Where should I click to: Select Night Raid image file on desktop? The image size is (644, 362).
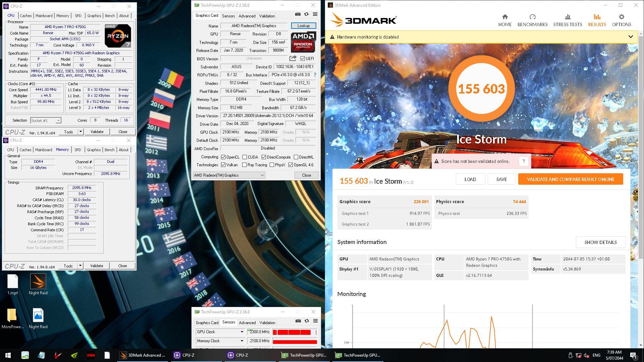[38, 318]
